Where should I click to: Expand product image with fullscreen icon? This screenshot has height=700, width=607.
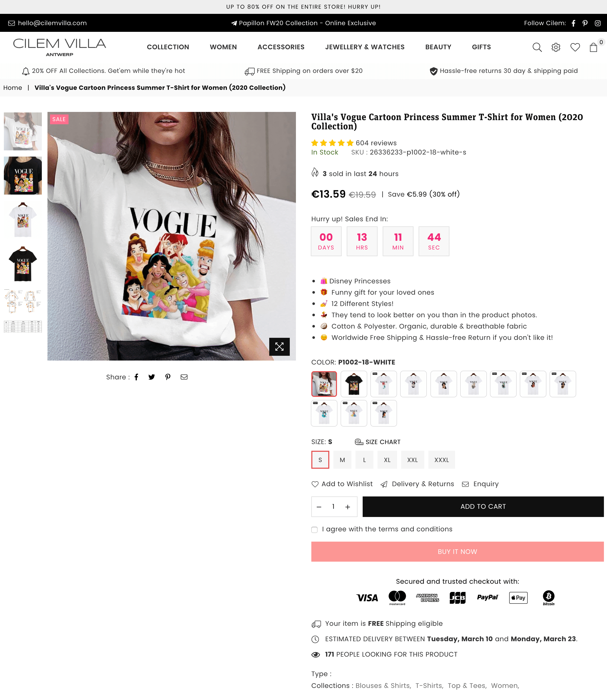coord(280,347)
